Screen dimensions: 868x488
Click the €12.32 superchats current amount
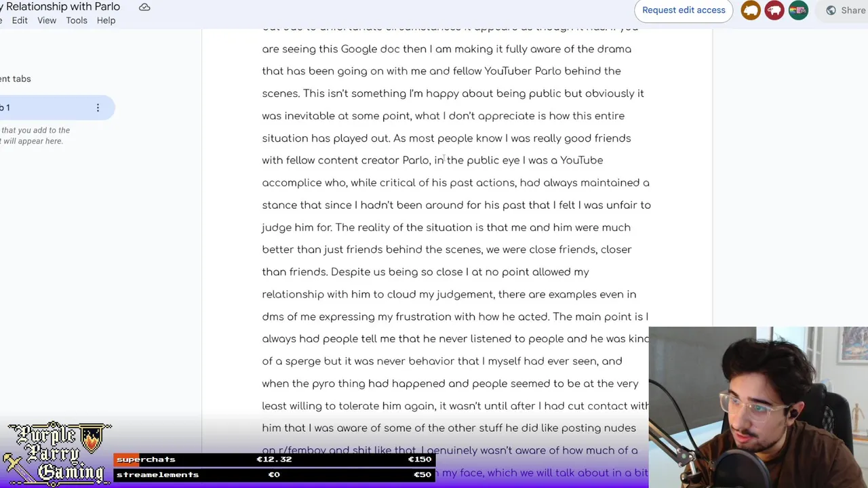[x=274, y=460]
